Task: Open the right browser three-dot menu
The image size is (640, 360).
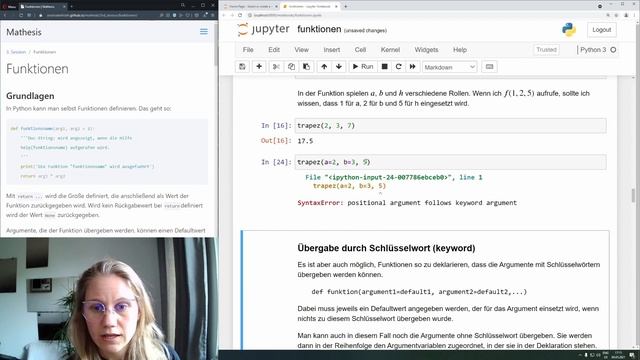Action: pyautogui.click(x=635, y=15)
